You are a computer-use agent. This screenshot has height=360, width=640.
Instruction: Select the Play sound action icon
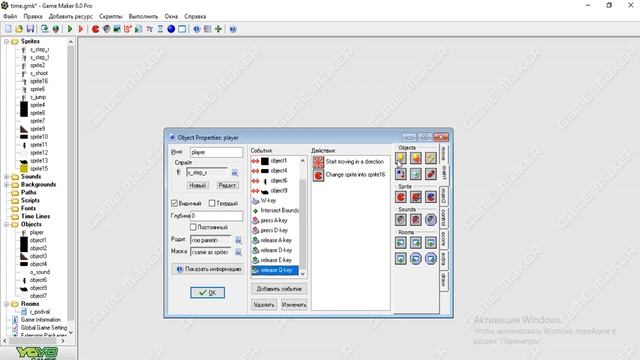pyautogui.click(x=401, y=220)
